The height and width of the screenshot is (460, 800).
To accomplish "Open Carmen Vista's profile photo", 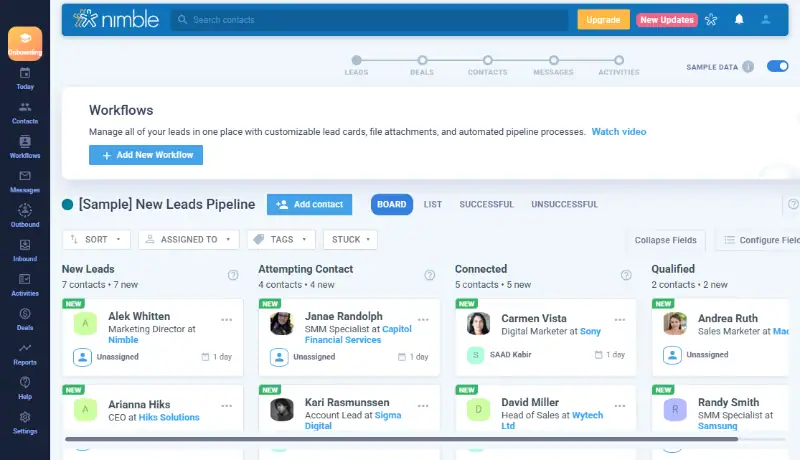I will point(478,324).
